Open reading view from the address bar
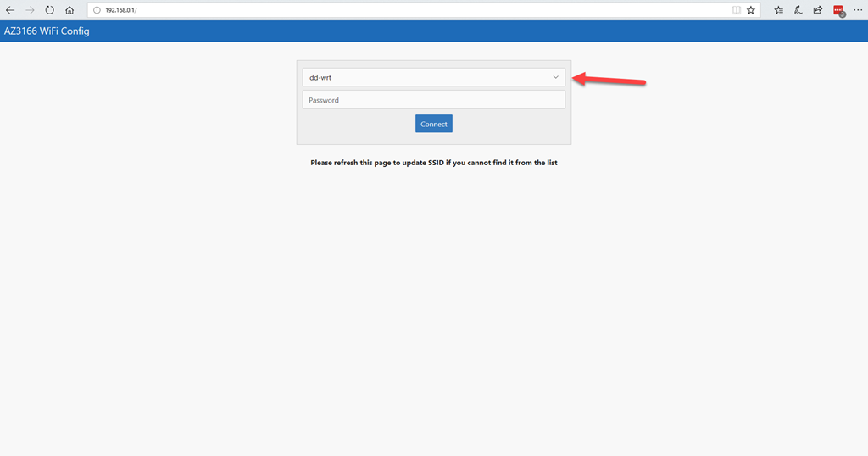 click(x=736, y=10)
